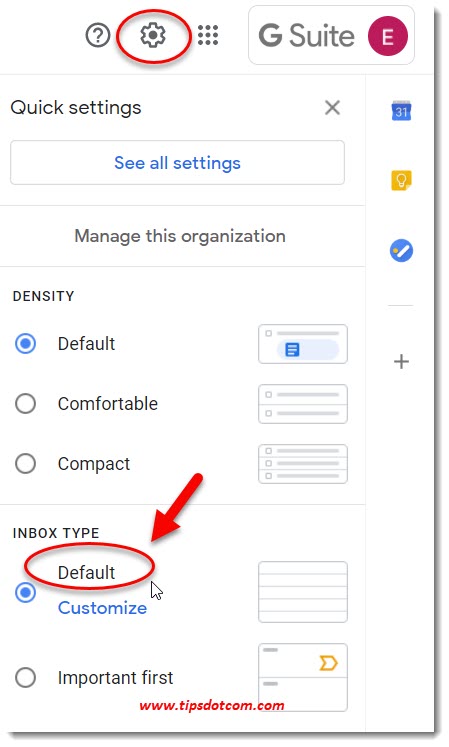The width and height of the screenshot is (449, 747).
Task: Click the Settings gear icon
Action: (x=153, y=35)
